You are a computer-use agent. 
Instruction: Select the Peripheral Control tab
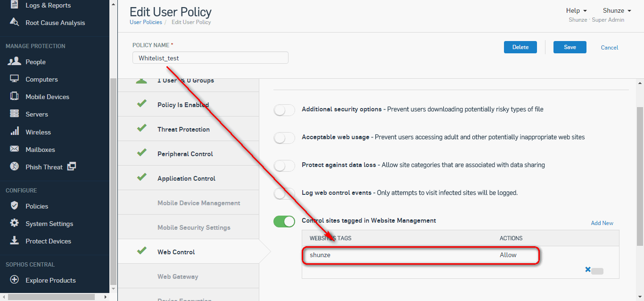click(189, 153)
